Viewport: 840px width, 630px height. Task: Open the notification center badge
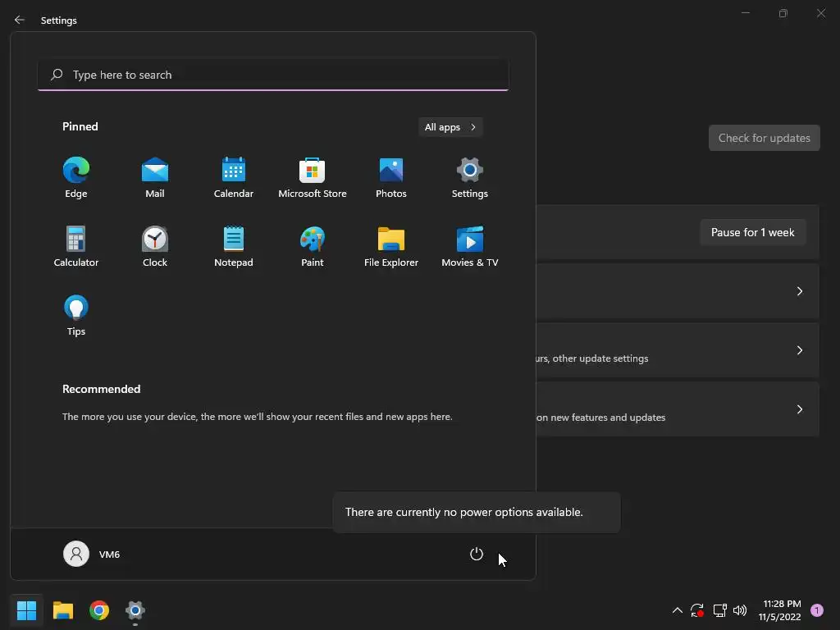coord(817,610)
